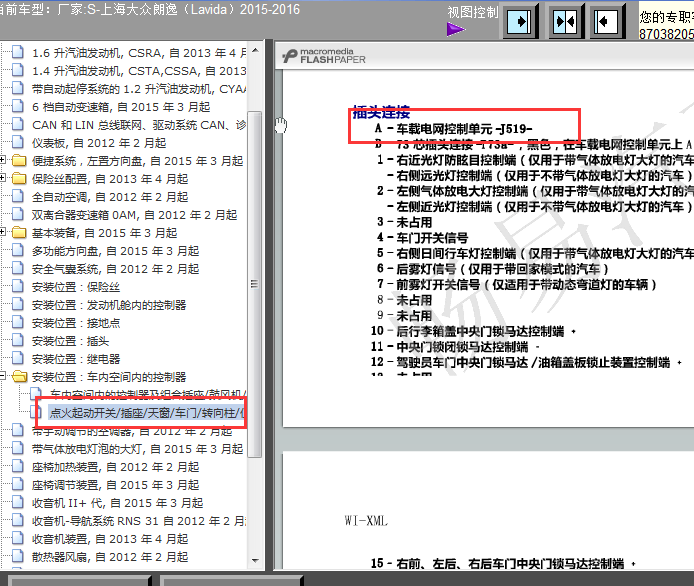Viewport: 694px width, 586px height.
Task: Click the expand-left view control button
Action: point(606,21)
